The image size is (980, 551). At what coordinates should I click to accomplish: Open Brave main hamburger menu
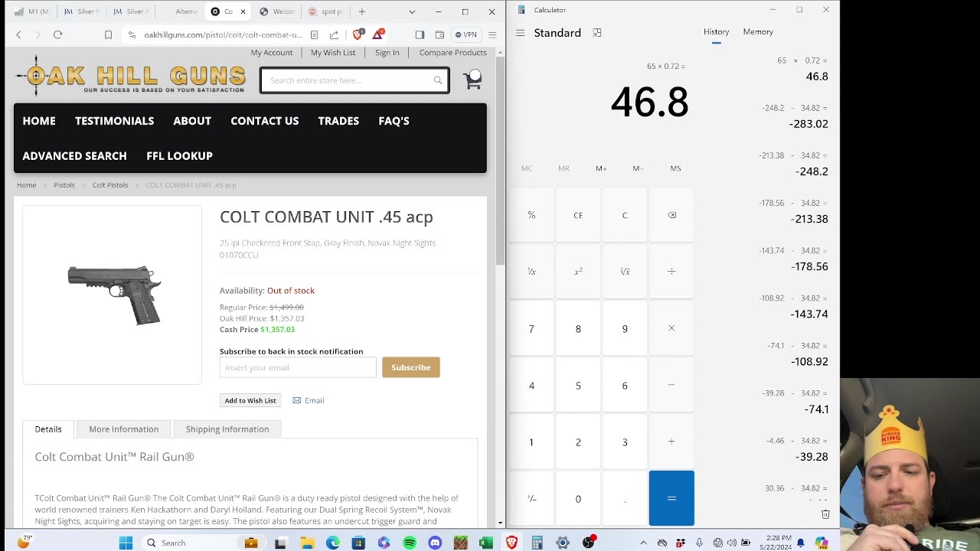tap(492, 34)
